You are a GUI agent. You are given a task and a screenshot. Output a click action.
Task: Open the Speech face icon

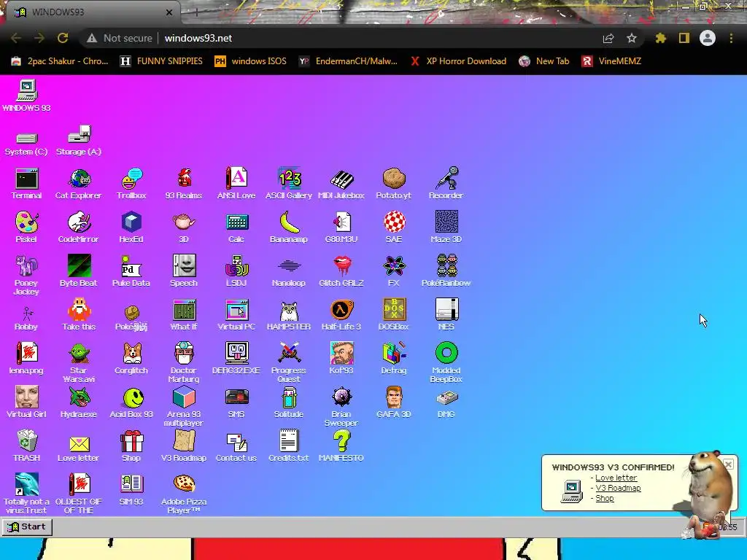pos(184,271)
